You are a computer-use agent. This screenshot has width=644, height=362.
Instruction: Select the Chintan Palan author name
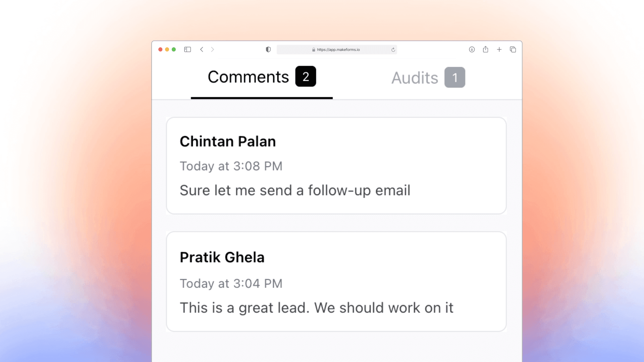pyautogui.click(x=228, y=141)
